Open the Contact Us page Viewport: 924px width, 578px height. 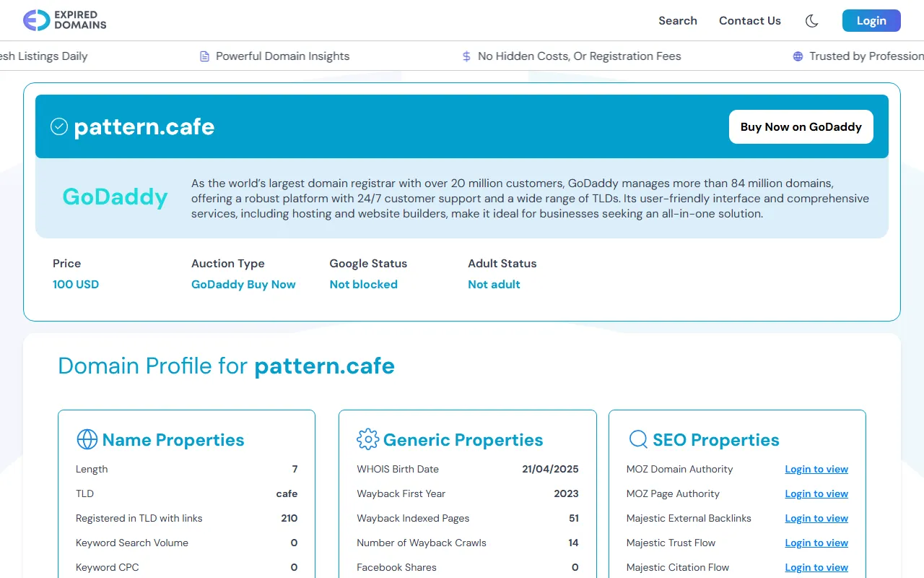pos(749,21)
